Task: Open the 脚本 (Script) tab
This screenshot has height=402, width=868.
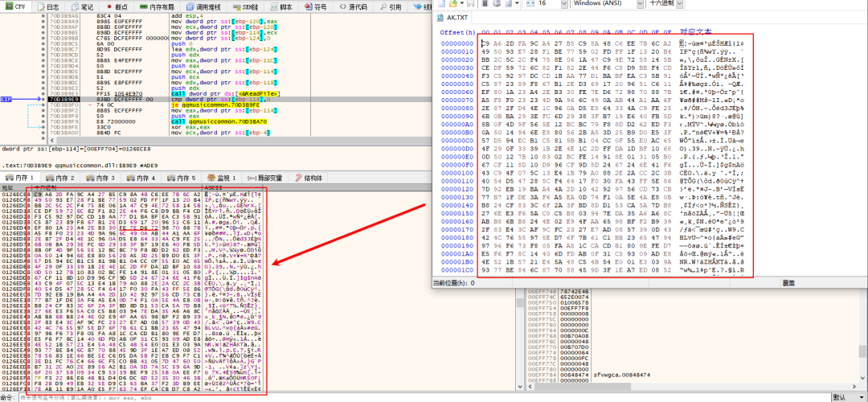Action: tap(280, 7)
